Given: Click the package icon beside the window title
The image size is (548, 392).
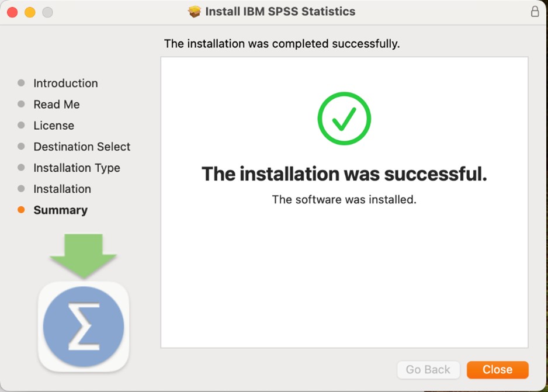Looking at the screenshot, I should pos(195,12).
